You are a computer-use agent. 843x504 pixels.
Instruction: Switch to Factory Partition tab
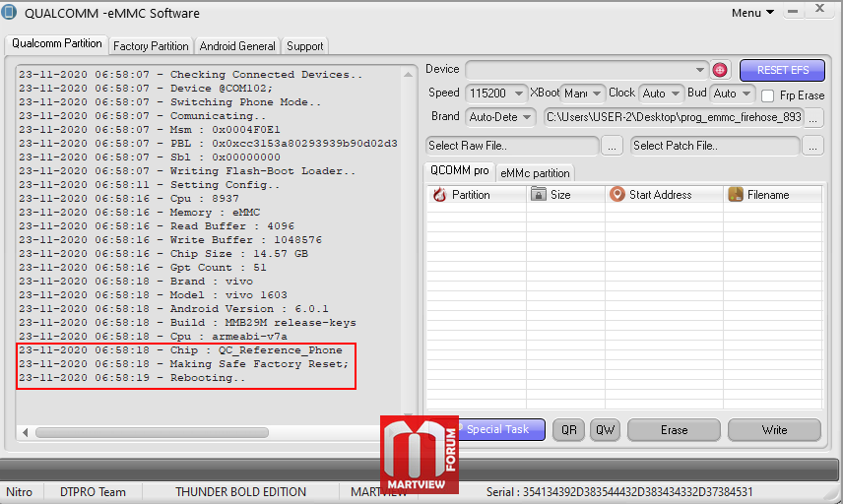(x=151, y=46)
